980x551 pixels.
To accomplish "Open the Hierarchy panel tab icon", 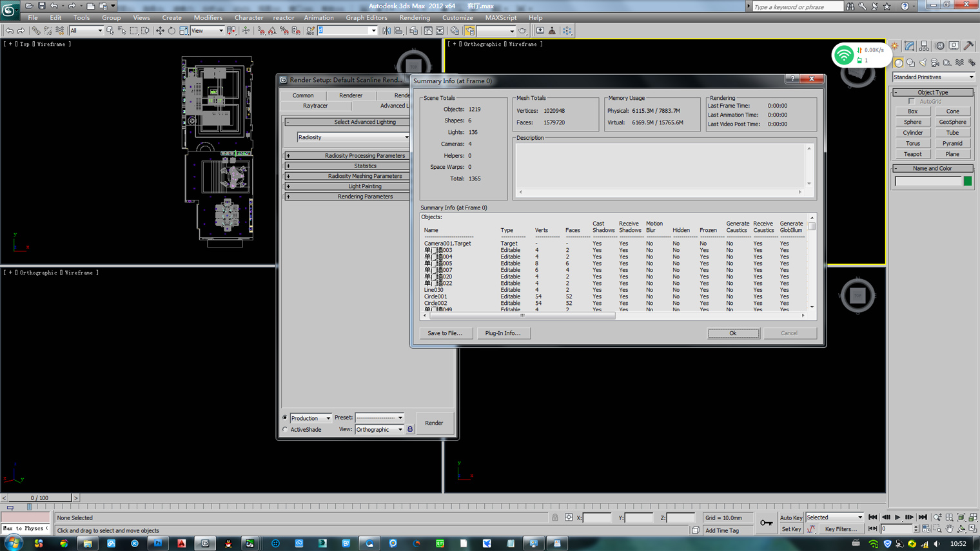I will coord(925,46).
